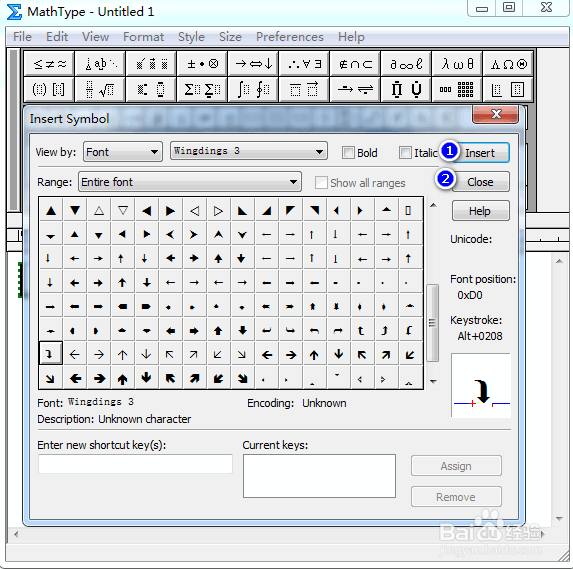Screen dimensions: 573x570
Task: Open the underbar and overbar templates palette
Action: click(304, 90)
